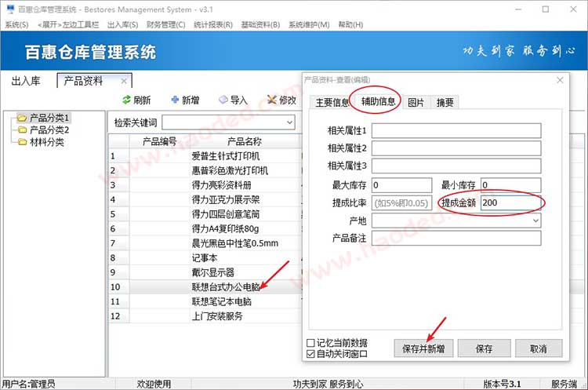Click the 修改 edit icon

pos(272,100)
